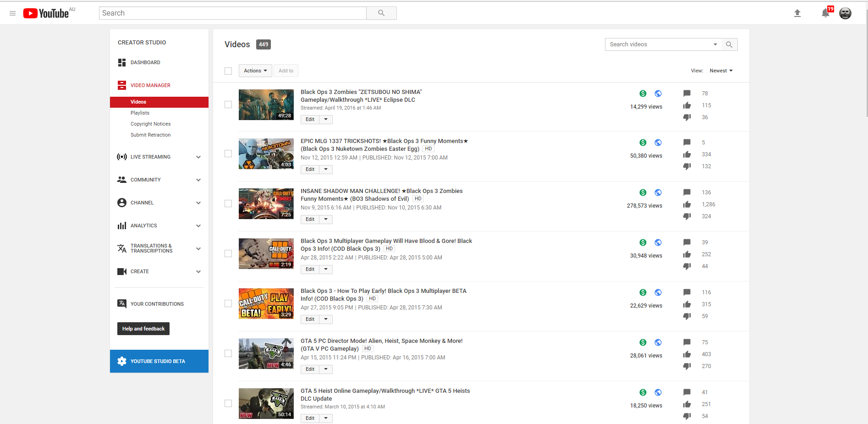Screen dimensions: 868x424
Task: Open the account avatar menu
Action: [845, 13]
